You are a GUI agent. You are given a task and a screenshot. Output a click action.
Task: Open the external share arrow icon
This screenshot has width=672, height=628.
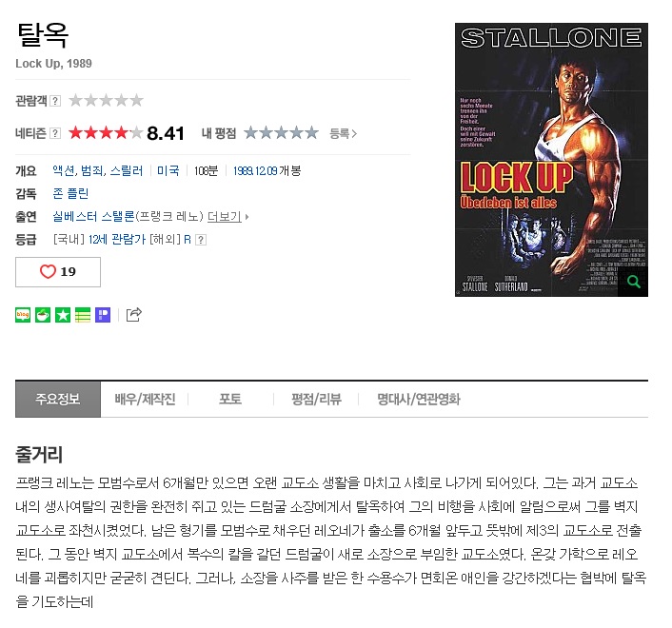tap(133, 315)
